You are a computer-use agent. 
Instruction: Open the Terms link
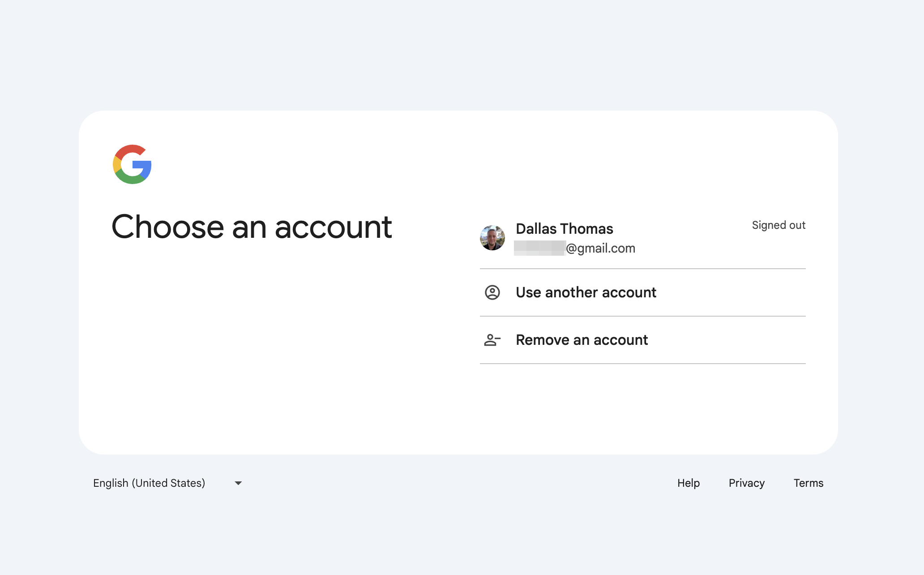pyautogui.click(x=808, y=483)
